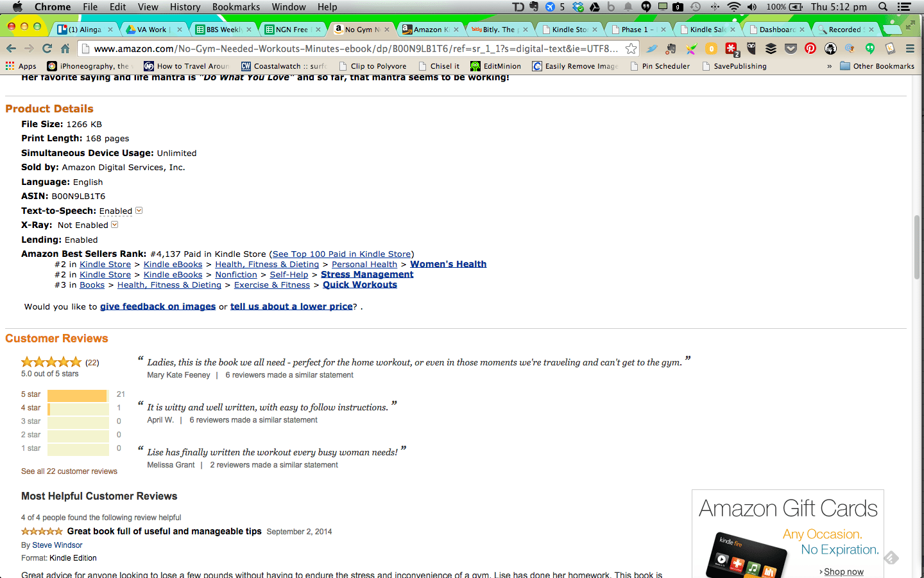
Task: Click the volume icon in the menu bar
Action: click(x=752, y=7)
